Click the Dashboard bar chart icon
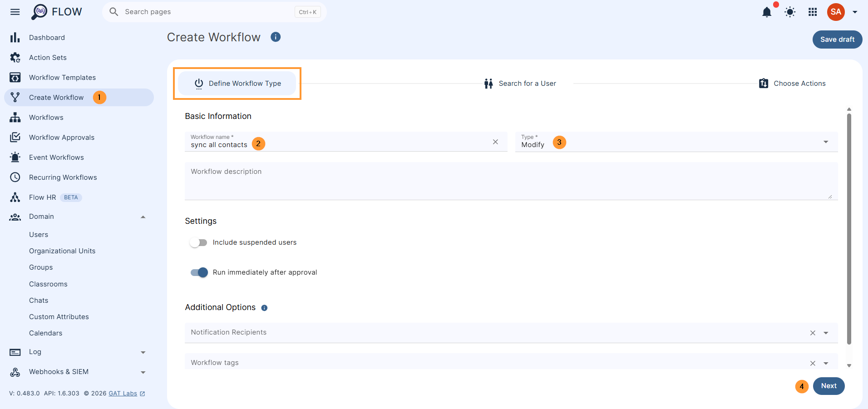 pyautogui.click(x=15, y=38)
